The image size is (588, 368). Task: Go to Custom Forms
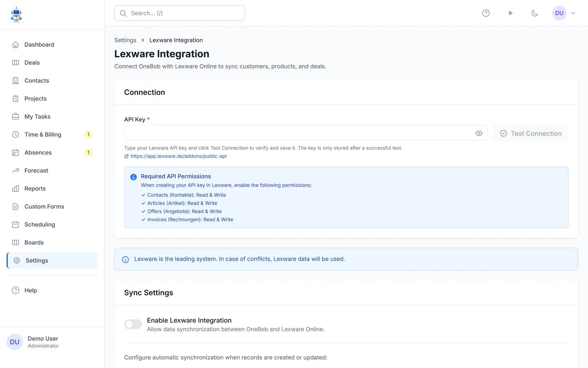[52, 207]
